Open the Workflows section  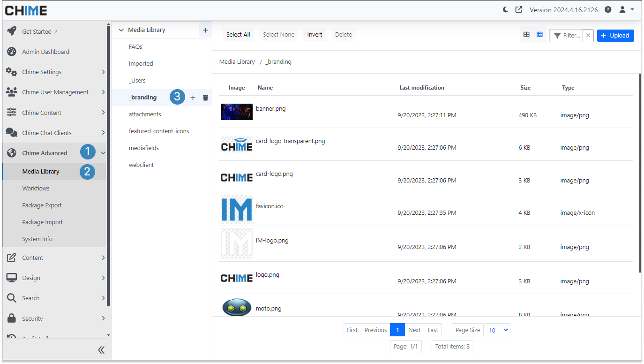pyautogui.click(x=35, y=188)
